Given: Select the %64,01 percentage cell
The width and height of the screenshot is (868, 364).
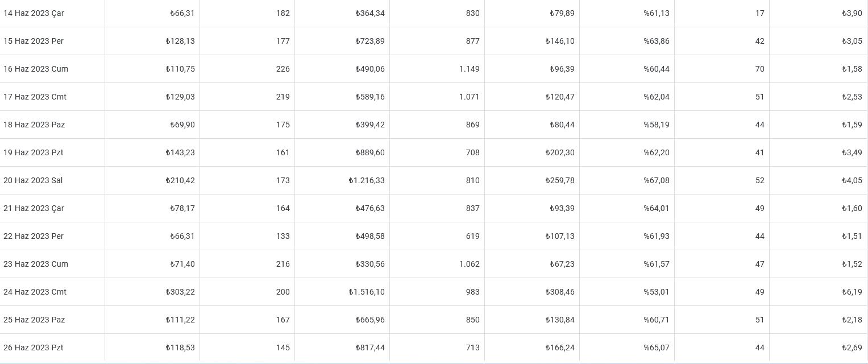Looking at the screenshot, I should click(x=627, y=208).
